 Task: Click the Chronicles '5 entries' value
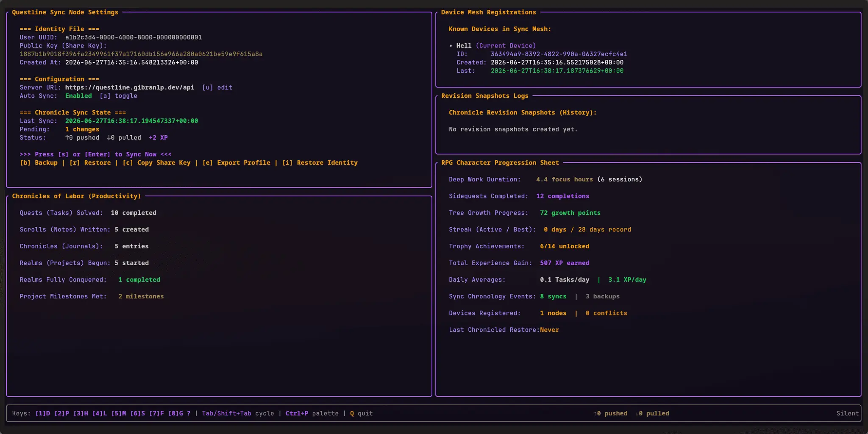(x=131, y=246)
